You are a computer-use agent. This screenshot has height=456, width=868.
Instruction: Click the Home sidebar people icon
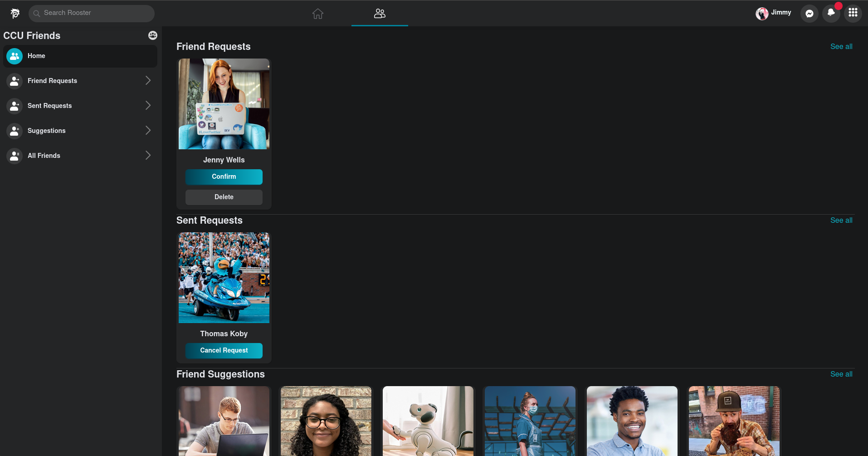15,56
